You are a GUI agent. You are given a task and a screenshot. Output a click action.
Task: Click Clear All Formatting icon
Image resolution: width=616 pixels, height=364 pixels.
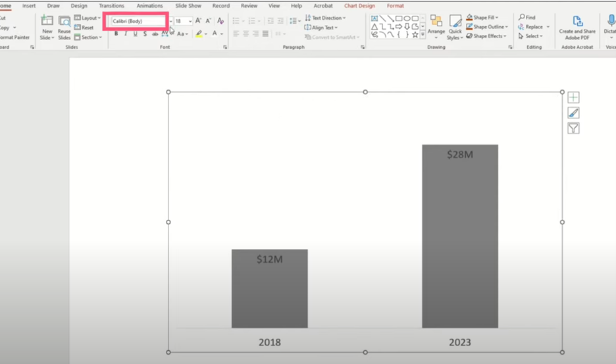click(220, 21)
